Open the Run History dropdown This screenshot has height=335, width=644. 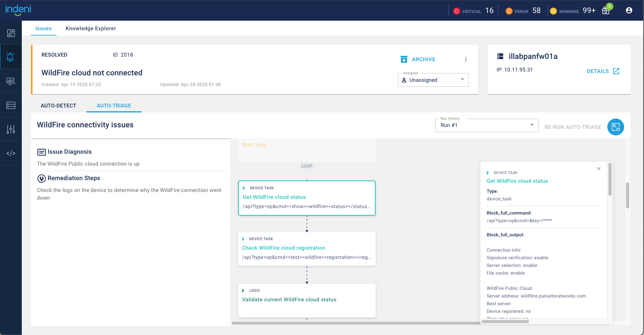pyautogui.click(x=487, y=125)
